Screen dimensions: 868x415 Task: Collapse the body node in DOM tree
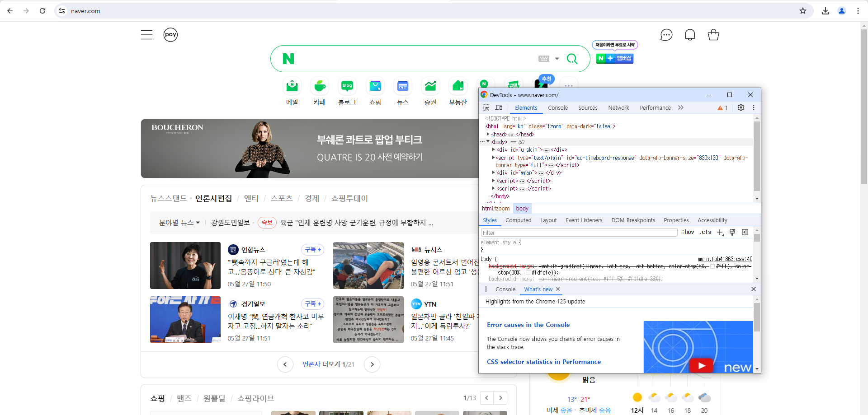pyautogui.click(x=488, y=142)
